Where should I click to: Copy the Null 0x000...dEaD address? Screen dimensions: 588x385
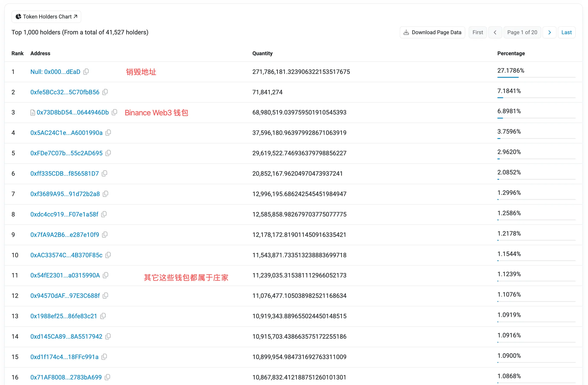[x=86, y=72]
